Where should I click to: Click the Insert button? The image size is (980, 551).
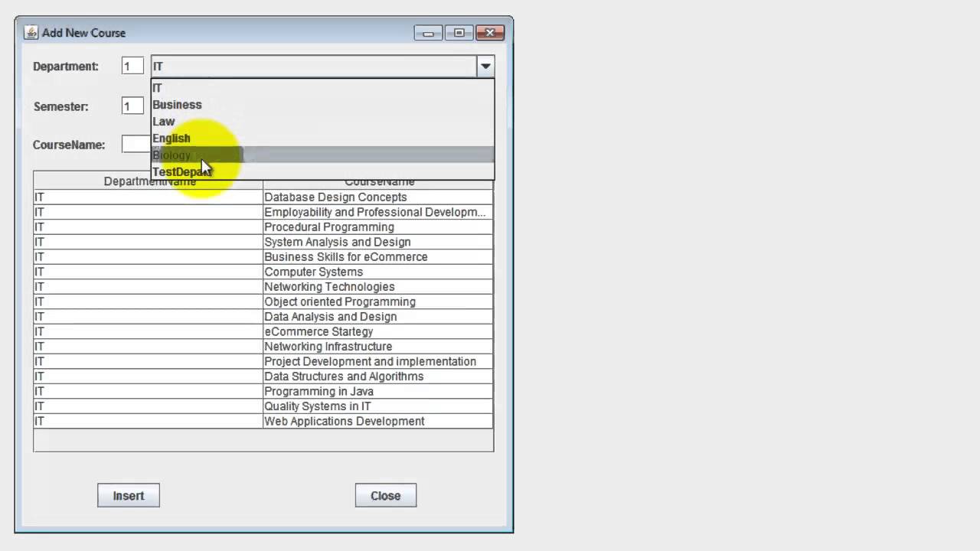pos(129,495)
